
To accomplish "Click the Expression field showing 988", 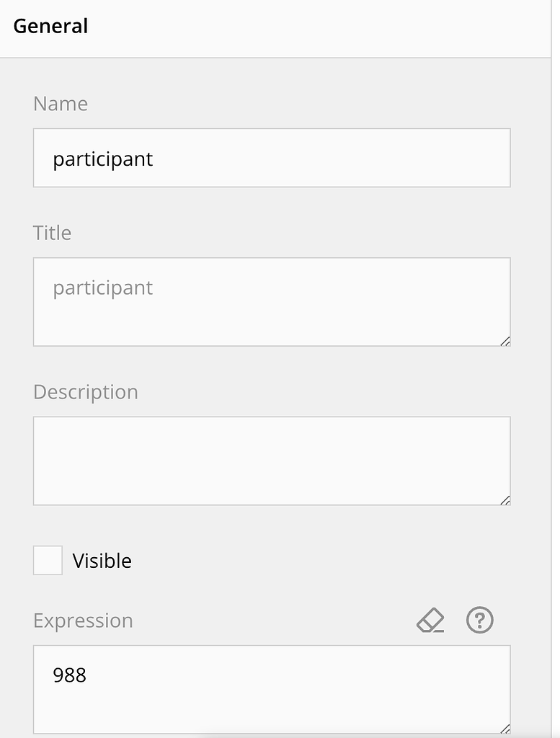I will [x=272, y=688].
